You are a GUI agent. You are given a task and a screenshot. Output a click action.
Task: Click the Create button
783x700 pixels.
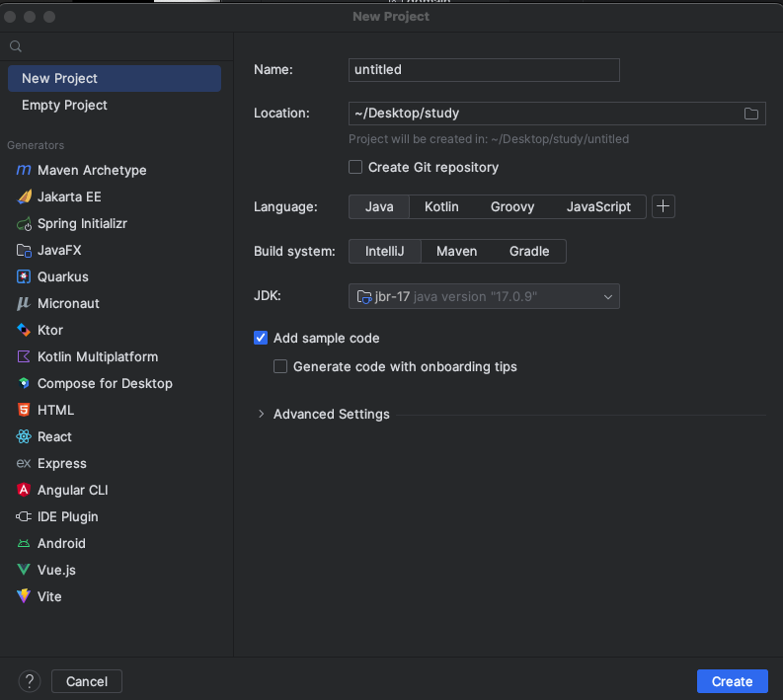732,681
